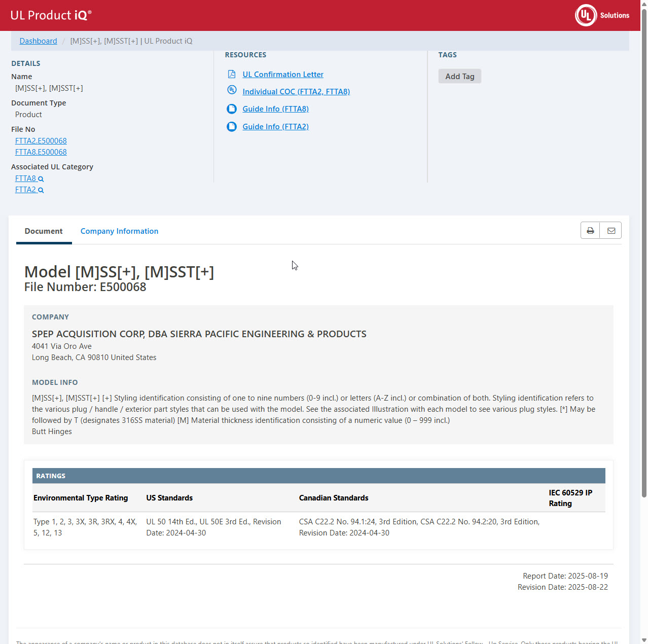Click the PDF icon beside UL Confirmation Letter
The width and height of the screenshot is (648, 644).
point(232,75)
